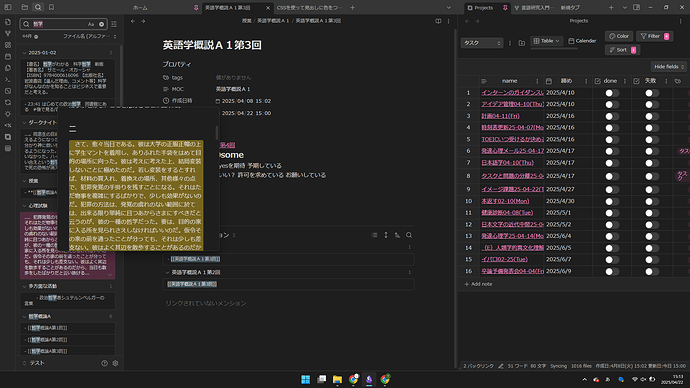Open vault settings gear icon

pos(115,363)
